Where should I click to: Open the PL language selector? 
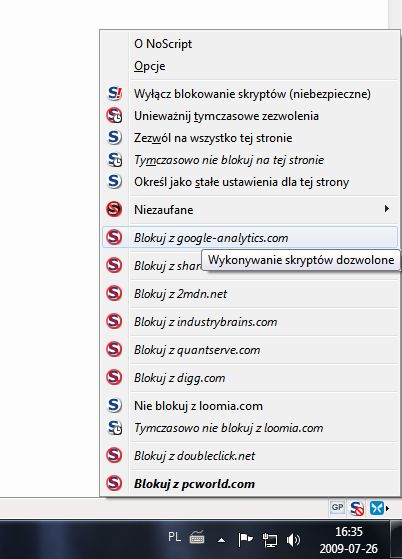point(174,537)
